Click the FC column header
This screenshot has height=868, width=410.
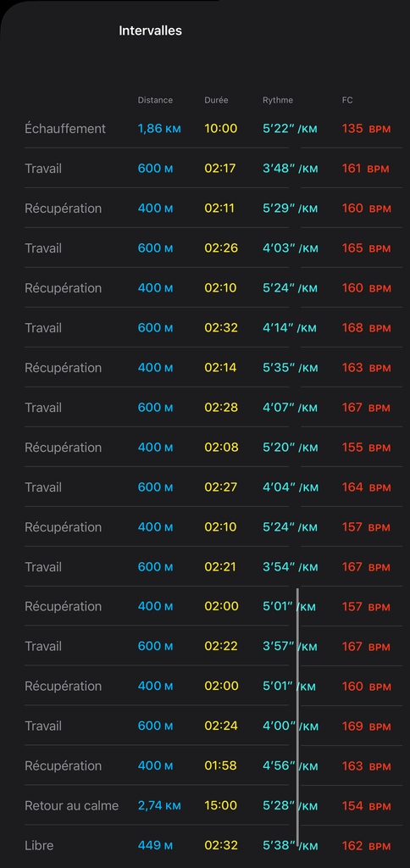[347, 100]
